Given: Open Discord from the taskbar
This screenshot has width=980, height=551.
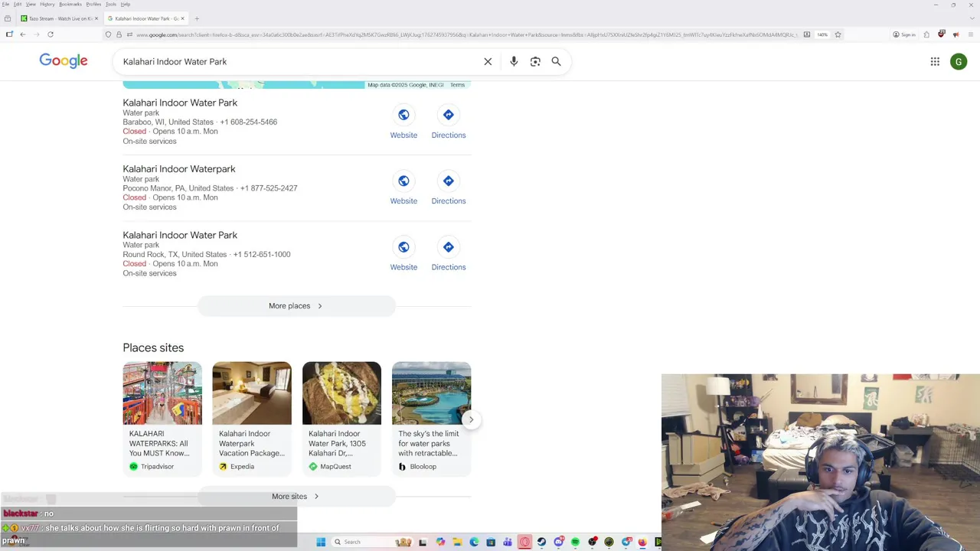Looking at the screenshot, I should [x=558, y=542].
